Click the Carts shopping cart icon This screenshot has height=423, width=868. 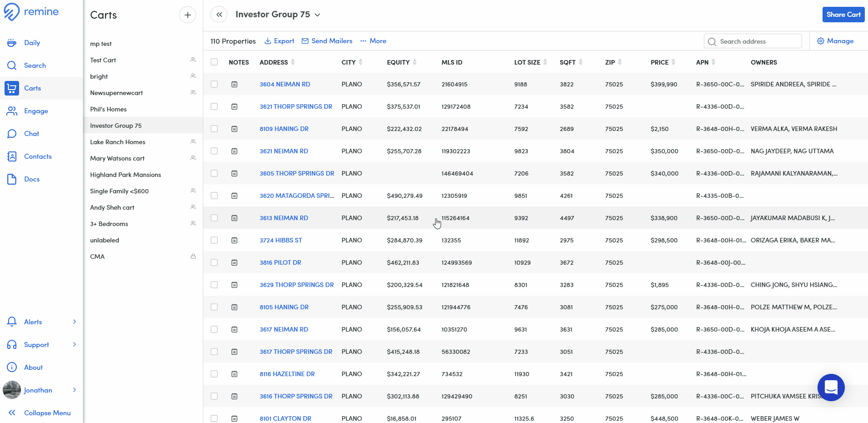[x=12, y=88]
